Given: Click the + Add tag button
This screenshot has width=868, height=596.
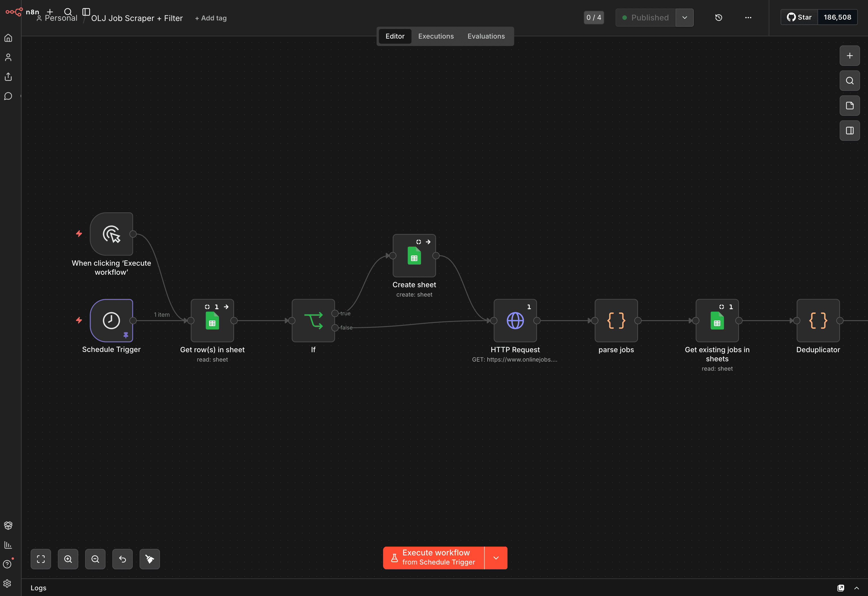Looking at the screenshot, I should (211, 18).
